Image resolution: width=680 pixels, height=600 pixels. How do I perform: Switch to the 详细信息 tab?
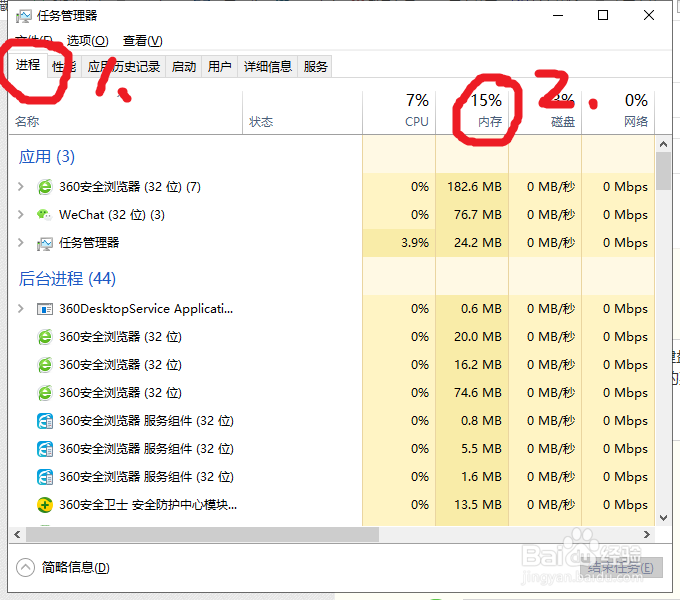[x=268, y=66]
